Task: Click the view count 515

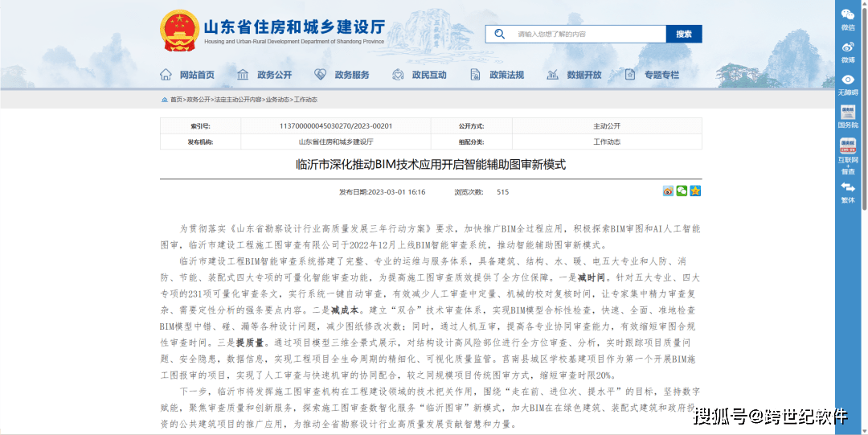Action: 502,192
